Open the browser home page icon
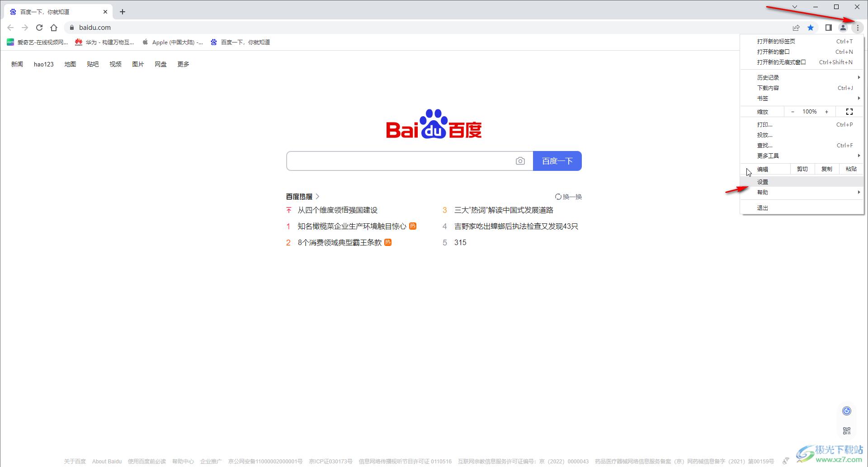868x467 pixels. pos(54,28)
